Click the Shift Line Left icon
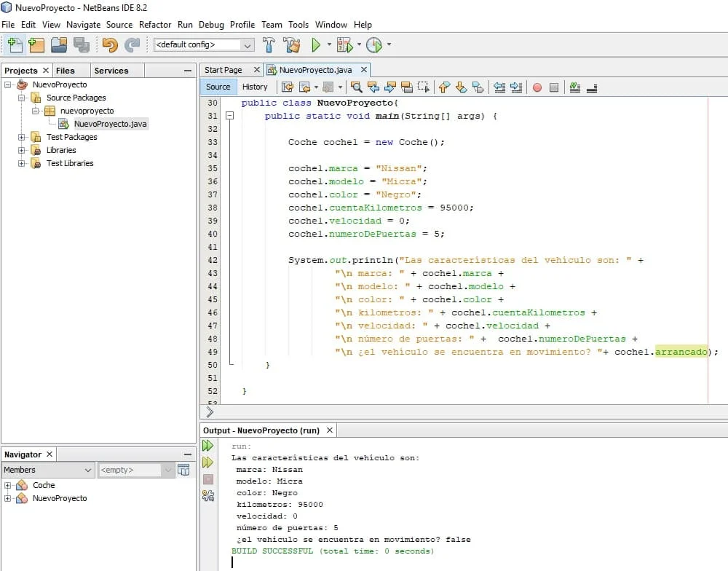Viewport: 728px width, 571px height. click(499, 87)
